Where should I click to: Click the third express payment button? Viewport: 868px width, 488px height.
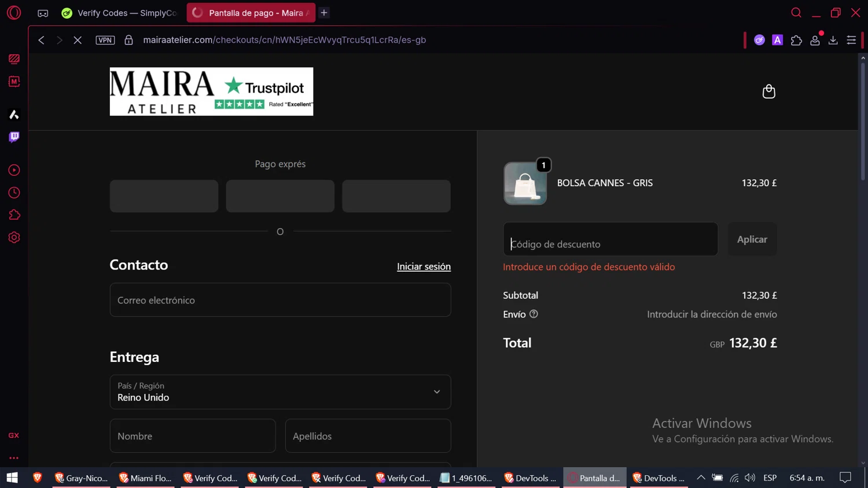pos(396,196)
